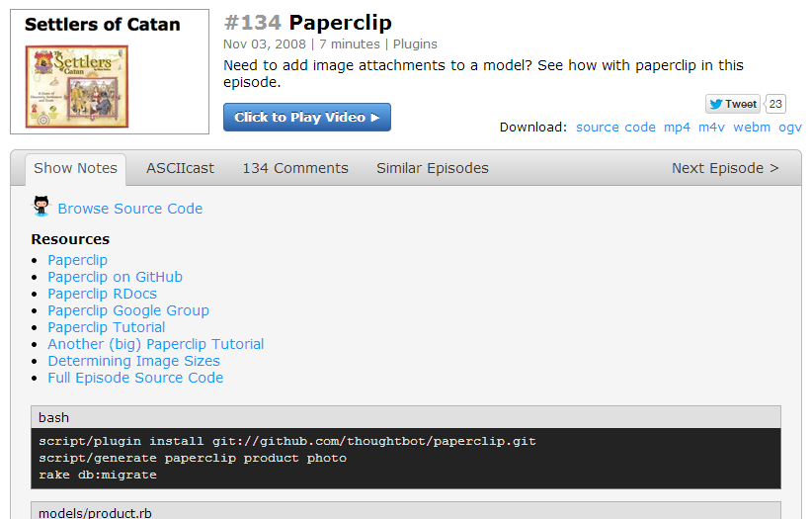
Task: Open Paperclip RDocs link
Action: pos(102,294)
